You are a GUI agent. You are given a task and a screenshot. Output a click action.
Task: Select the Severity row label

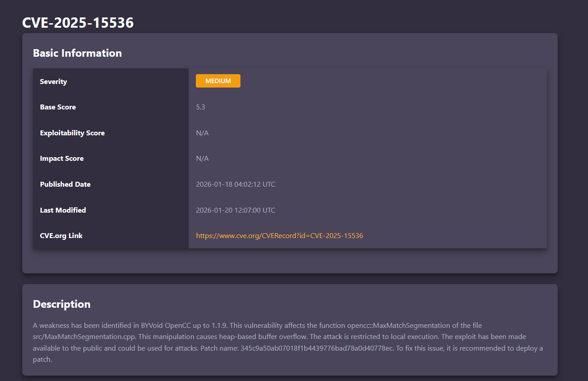pos(54,81)
